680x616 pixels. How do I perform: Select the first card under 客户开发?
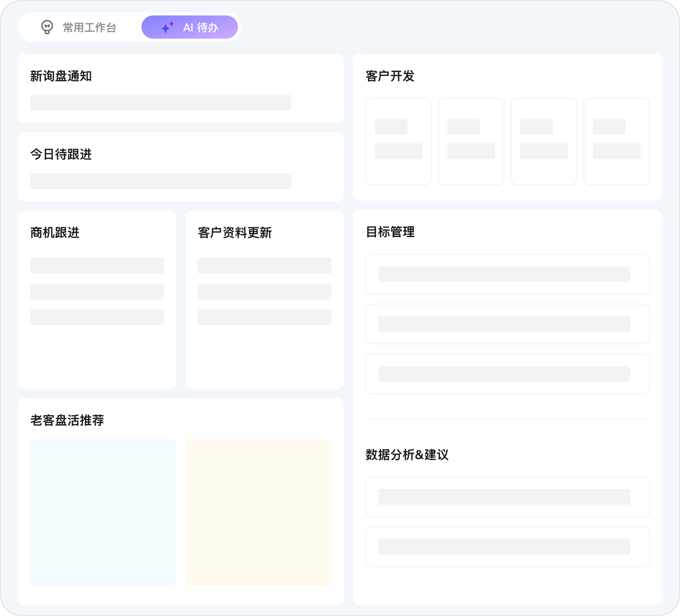pyautogui.click(x=398, y=141)
